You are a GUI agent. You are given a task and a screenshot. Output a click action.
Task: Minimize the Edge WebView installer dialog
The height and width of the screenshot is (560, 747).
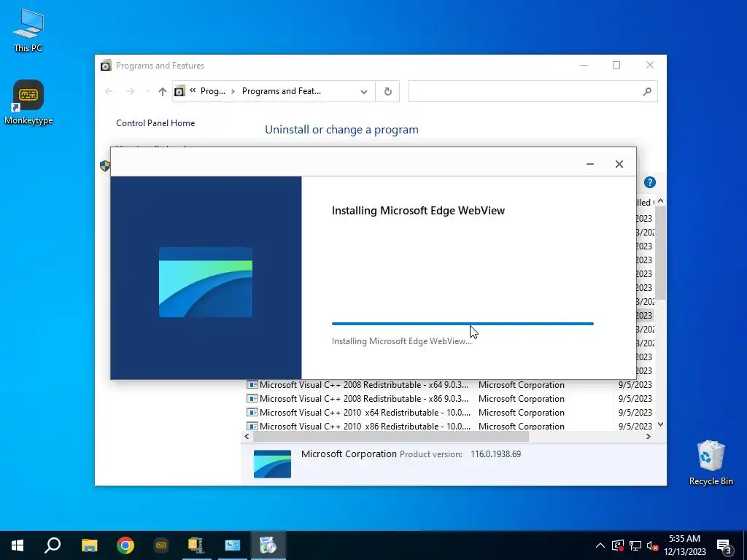point(589,164)
